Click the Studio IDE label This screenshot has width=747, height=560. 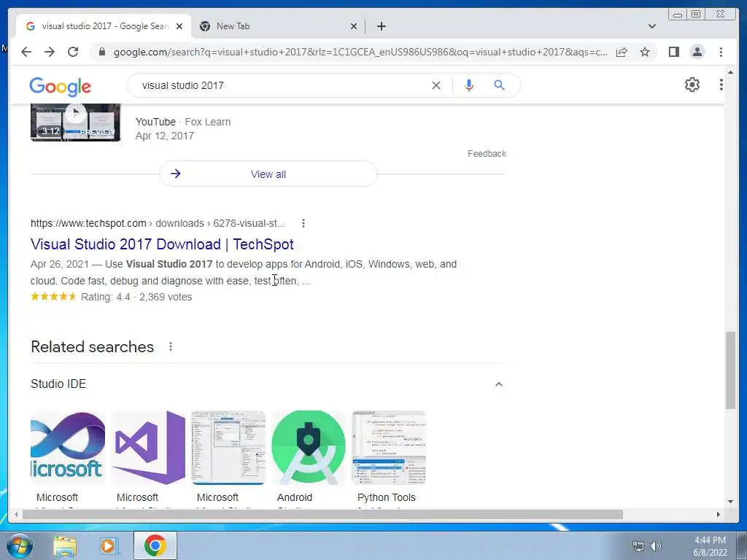58,384
